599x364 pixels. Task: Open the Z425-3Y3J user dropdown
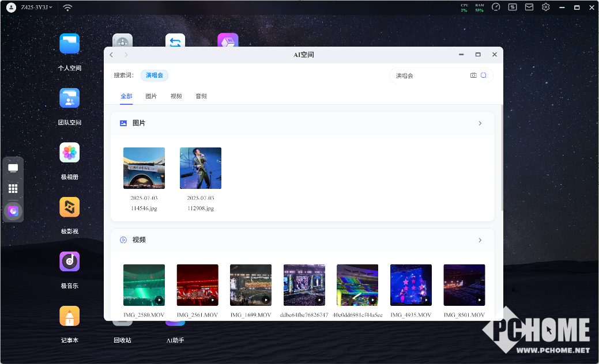(x=32, y=7)
